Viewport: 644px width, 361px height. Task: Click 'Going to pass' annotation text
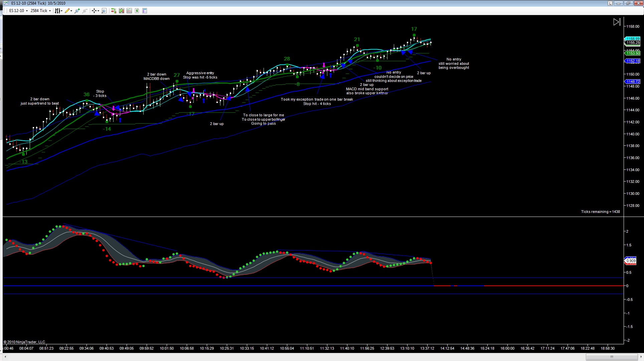click(264, 123)
